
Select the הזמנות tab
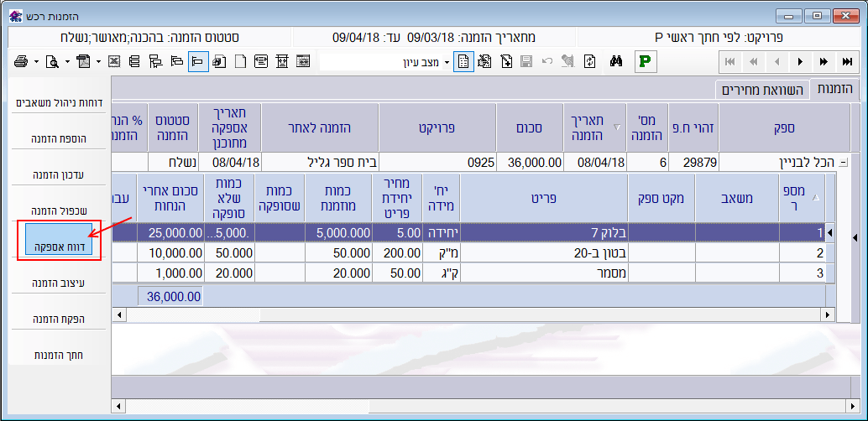pos(834,90)
